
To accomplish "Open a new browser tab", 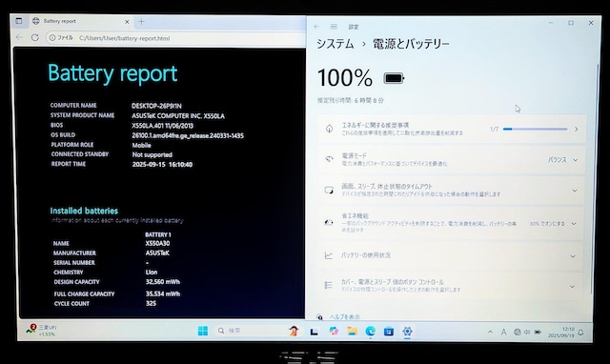I will point(141,22).
